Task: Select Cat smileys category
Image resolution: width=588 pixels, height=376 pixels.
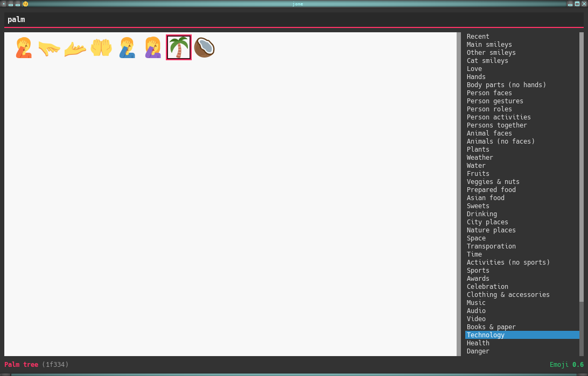Action: pos(522,61)
